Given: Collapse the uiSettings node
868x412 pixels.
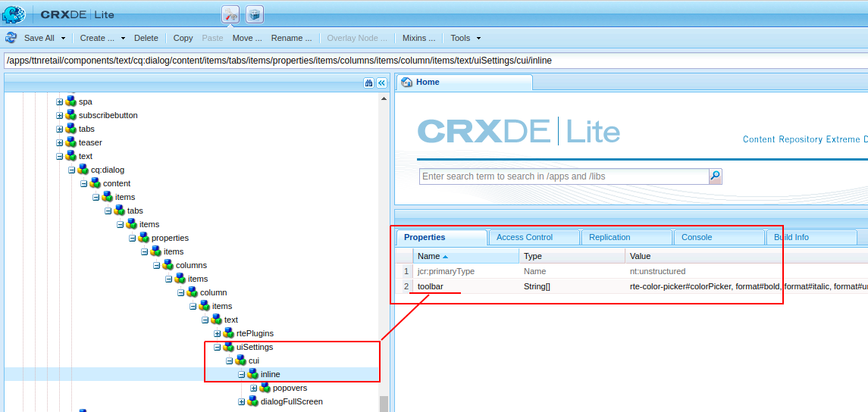Looking at the screenshot, I should 218,348.
